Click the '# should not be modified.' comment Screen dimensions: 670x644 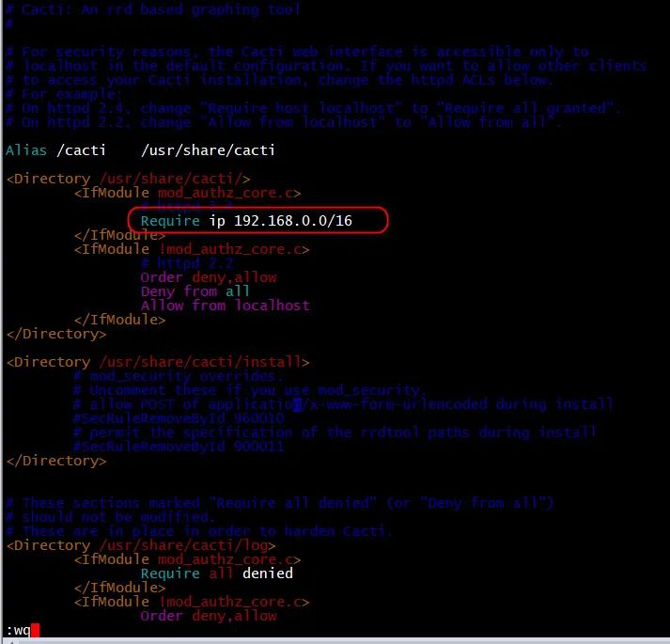click(110, 517)
